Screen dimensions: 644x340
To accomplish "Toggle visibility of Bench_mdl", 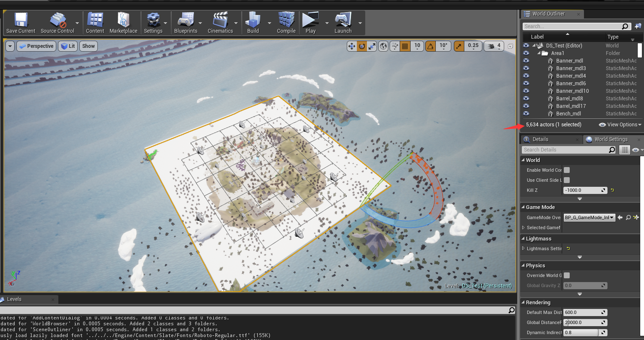I will (x=526, y=114).
